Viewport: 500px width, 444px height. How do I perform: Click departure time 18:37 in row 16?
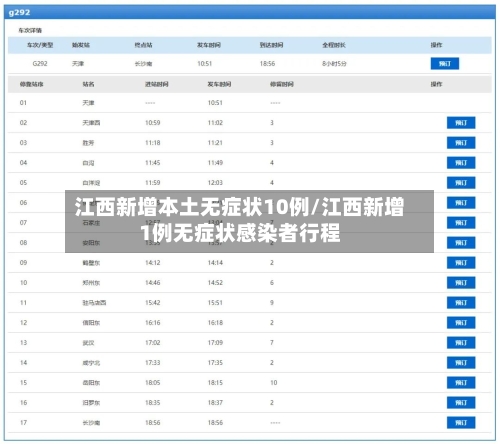point(215,403)
